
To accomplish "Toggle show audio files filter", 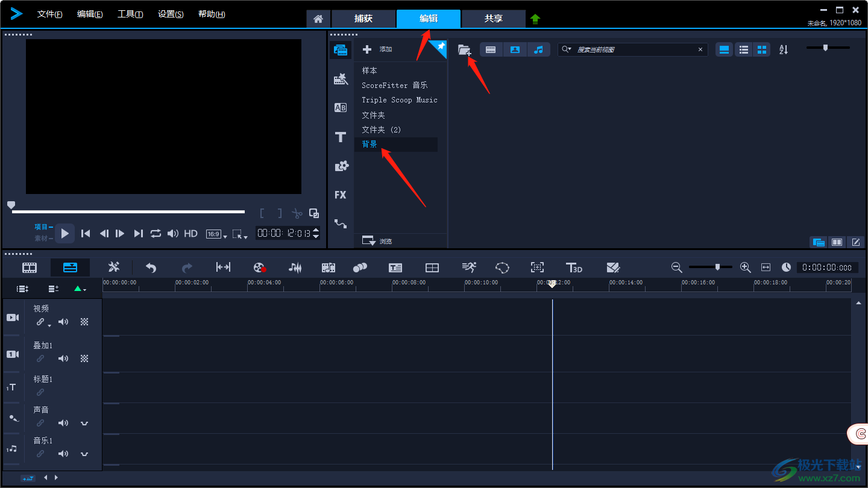I will click(x=539, y=50).
